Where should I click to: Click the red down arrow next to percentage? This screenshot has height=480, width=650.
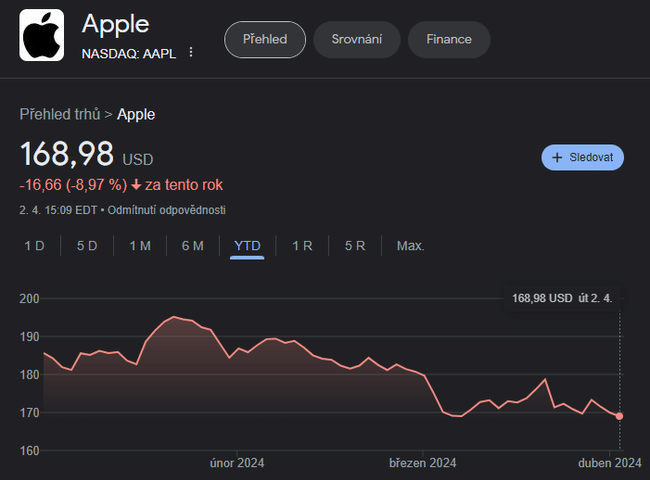coord(136,185)
